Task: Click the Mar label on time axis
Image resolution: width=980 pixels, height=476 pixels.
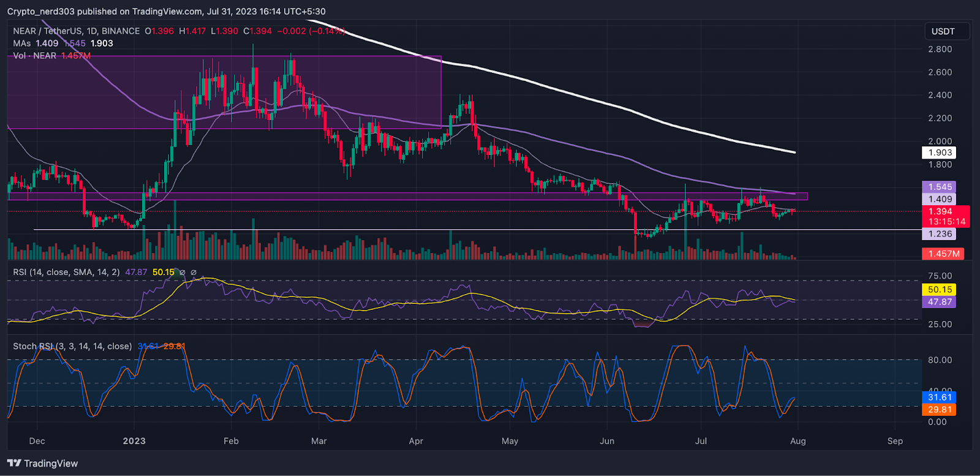Action: click(319, 441)
